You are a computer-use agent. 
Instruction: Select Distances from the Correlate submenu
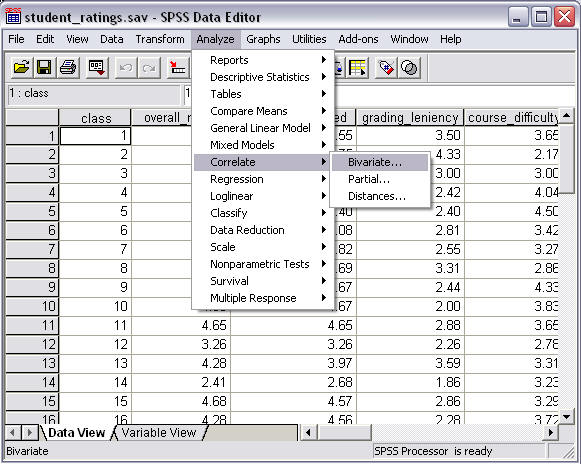[x=380, y=196]
